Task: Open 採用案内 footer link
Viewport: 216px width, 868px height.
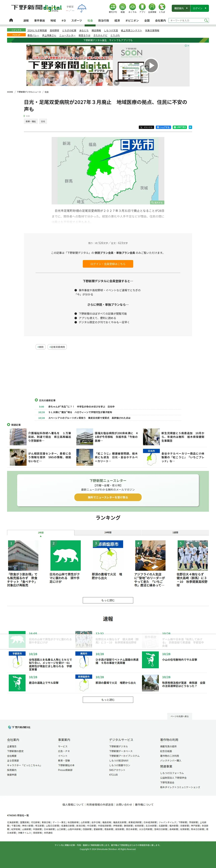Action: click(12, 770)
